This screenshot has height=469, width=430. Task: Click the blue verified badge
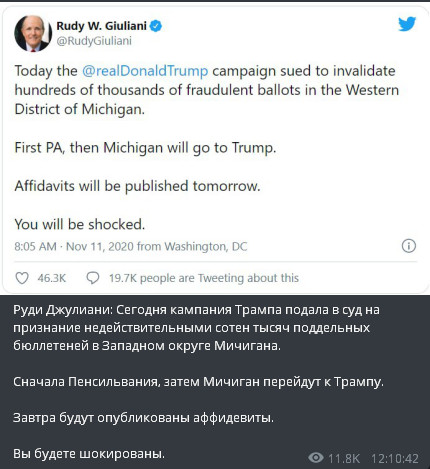click(156, 26)
